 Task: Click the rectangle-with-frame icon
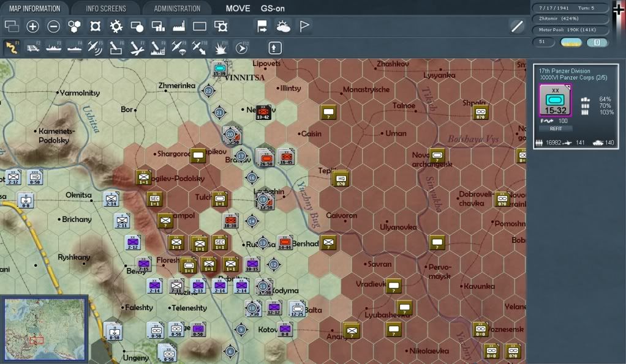point(221,26)
